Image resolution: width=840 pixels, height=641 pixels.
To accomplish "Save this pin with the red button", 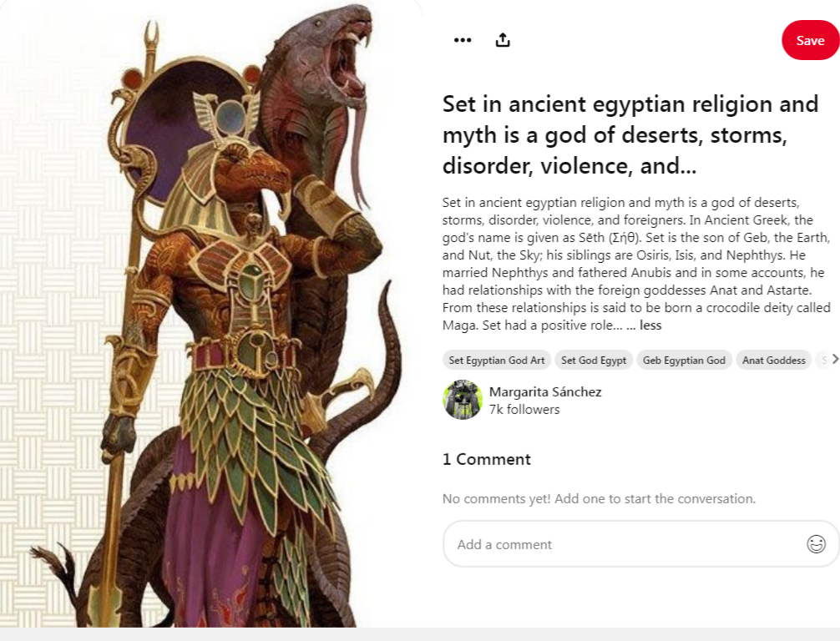I will (x=810, y=40).
